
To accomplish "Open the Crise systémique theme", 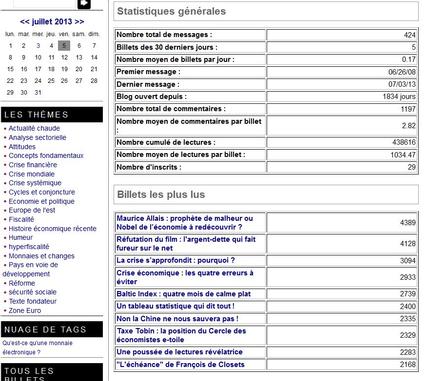I will coord(35,183).
